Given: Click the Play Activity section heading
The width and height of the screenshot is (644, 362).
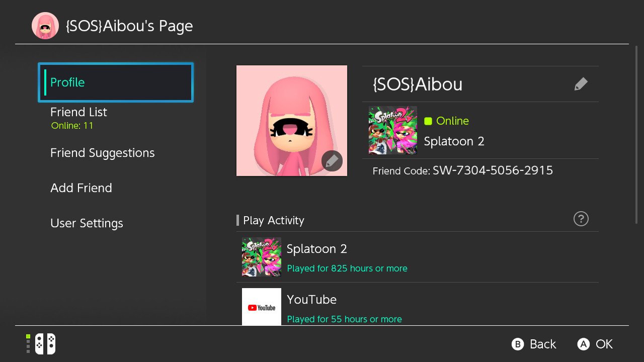Looking at the screenshot, I should click(274, 220).
